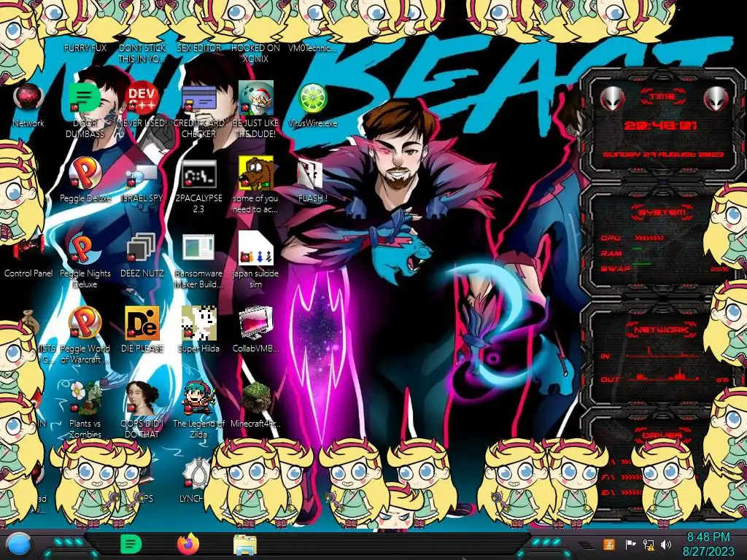Open green chat app pinned on taskbar

click(130, 544)
